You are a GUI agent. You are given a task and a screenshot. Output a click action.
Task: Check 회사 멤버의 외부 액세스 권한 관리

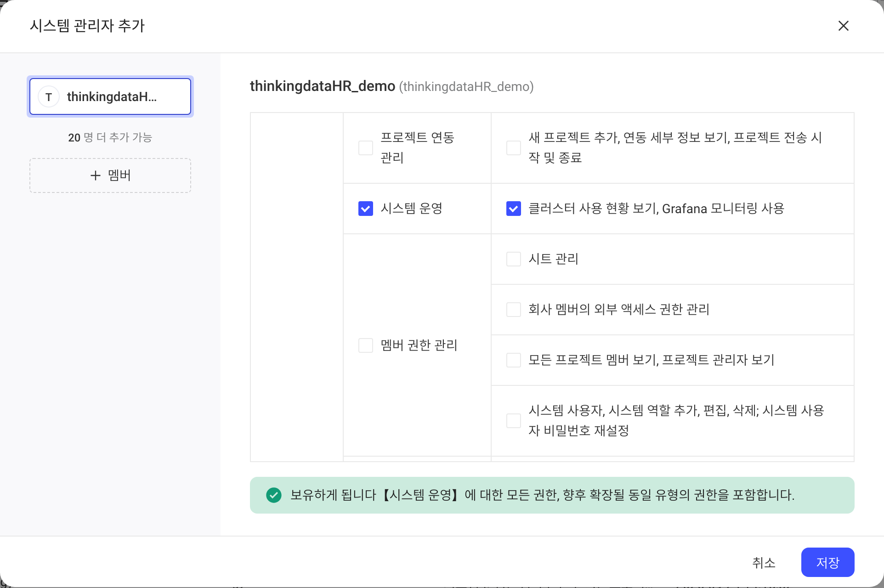point(514,310)
